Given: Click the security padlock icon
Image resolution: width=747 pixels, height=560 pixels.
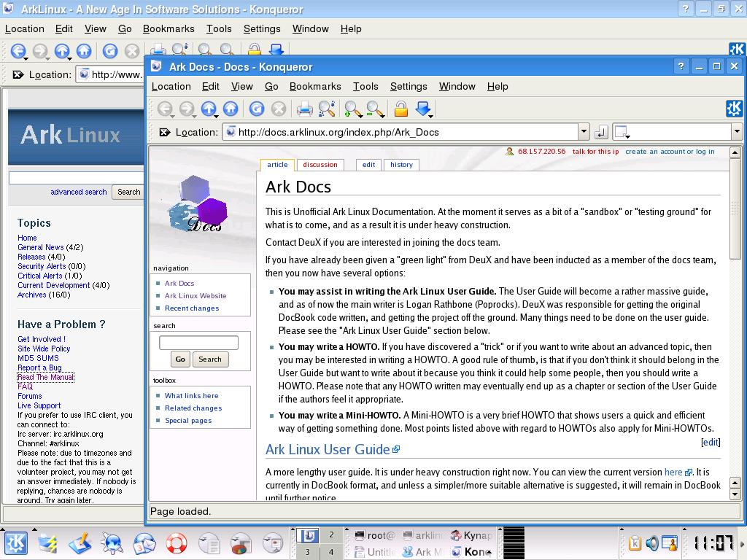Looking at the screenshot, I should tap(400, 109).
